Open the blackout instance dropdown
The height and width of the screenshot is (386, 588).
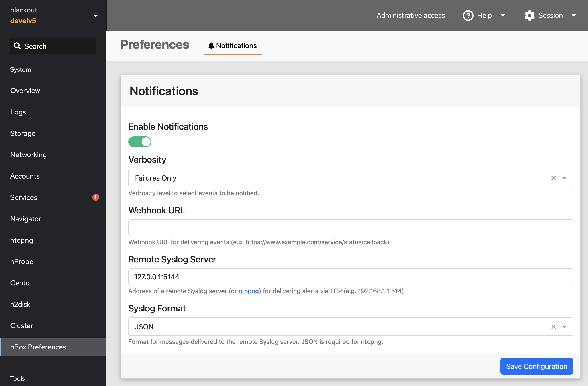[x=96, y=16]
